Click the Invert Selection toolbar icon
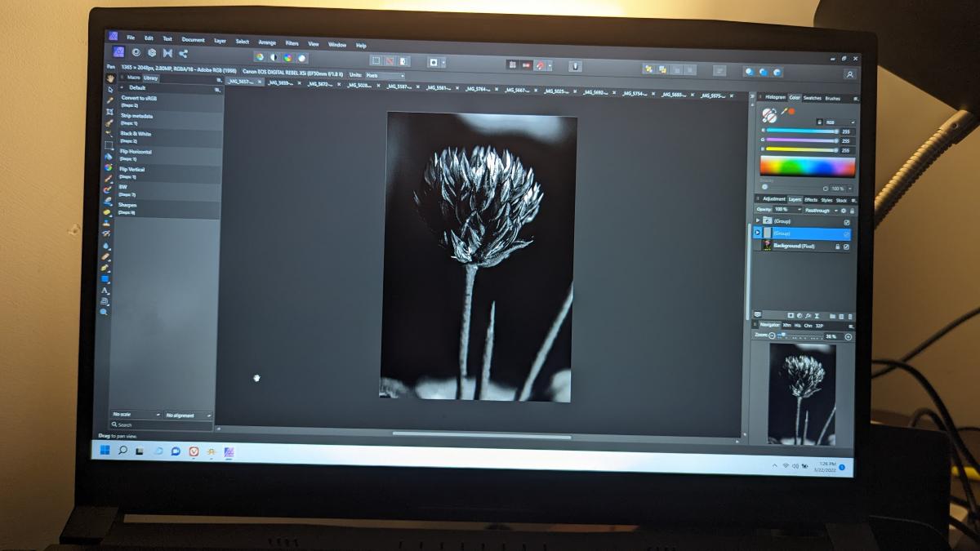Image resolution: width=980 pixels, height=551 pixels. 404,60
